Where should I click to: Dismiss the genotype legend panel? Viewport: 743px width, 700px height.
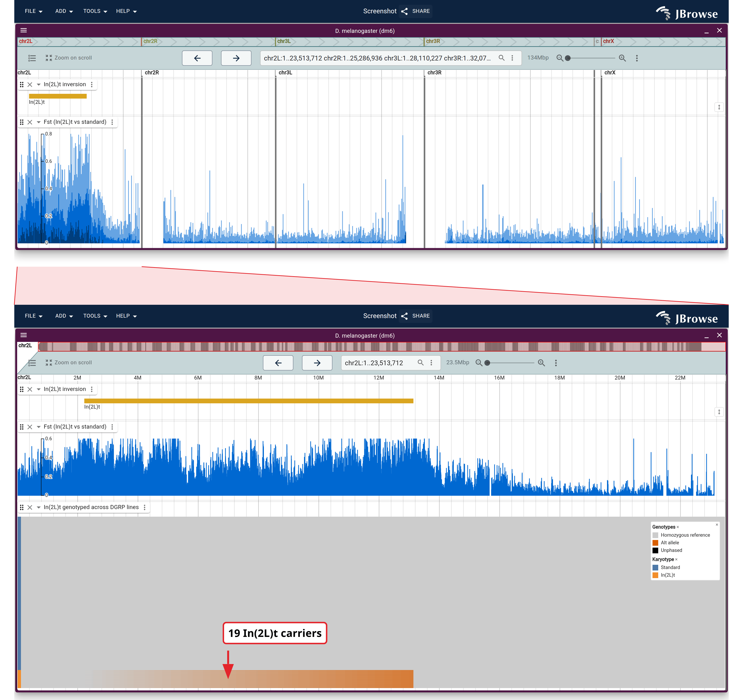coord(717,525)
